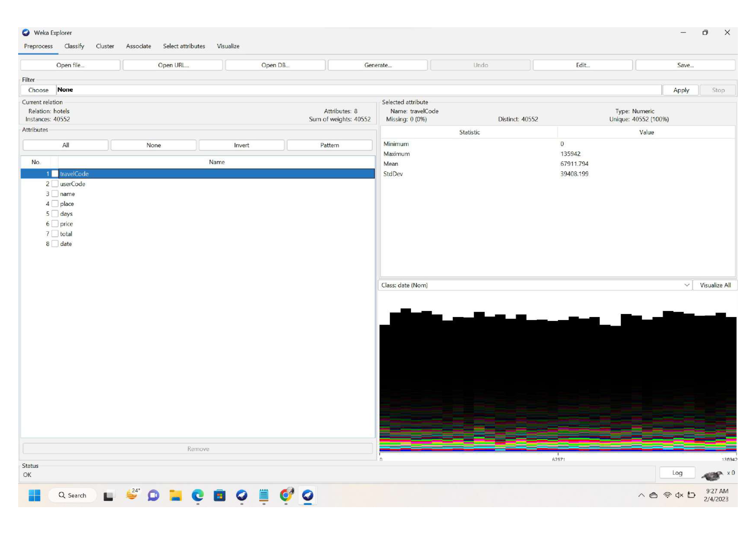Check the userCode attribute checkbox
756x534 pixels.
(55, 184)
